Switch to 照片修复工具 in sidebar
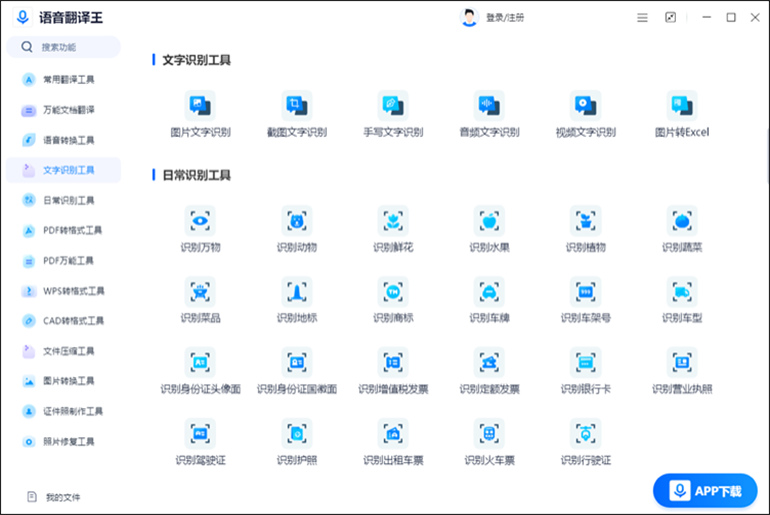 pos(63,442)
